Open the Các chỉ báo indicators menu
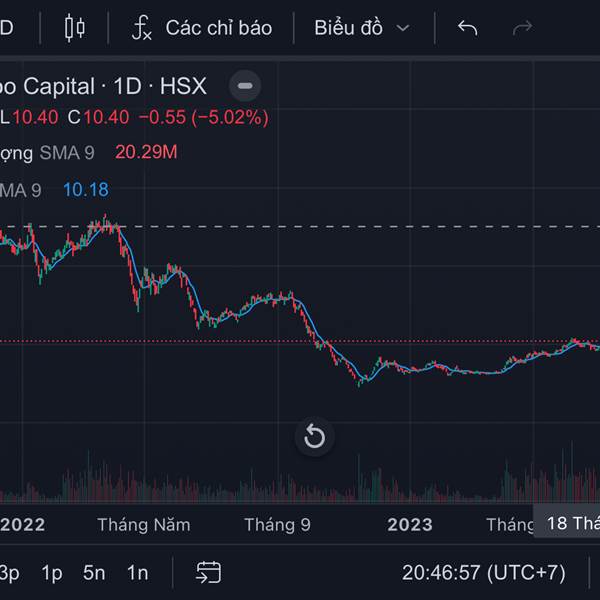This screenshot has width=600, height=600. coord(218,28)
